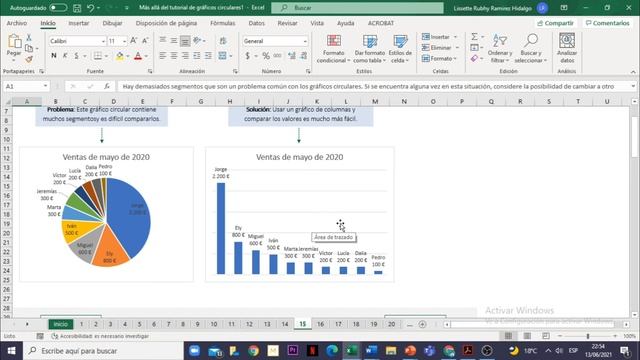Collapse the ribbon chevron
This screenshot has height=360, width=640.
(633, 72)
